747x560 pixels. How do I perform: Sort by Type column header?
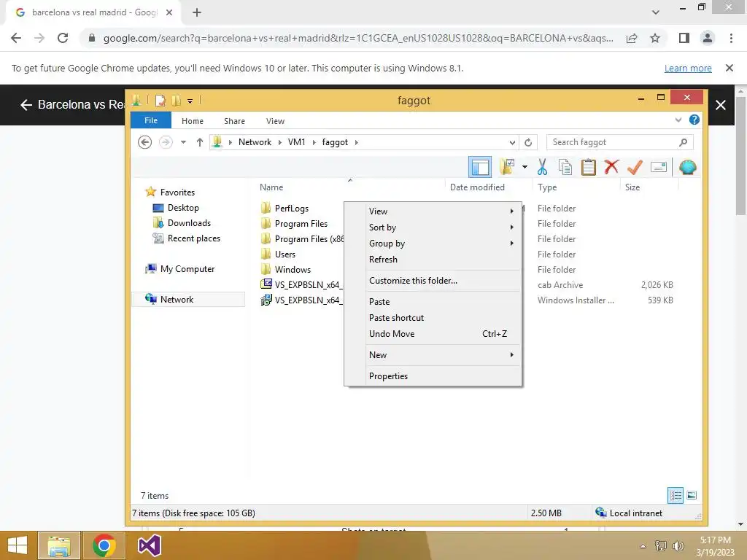(547, 187)
